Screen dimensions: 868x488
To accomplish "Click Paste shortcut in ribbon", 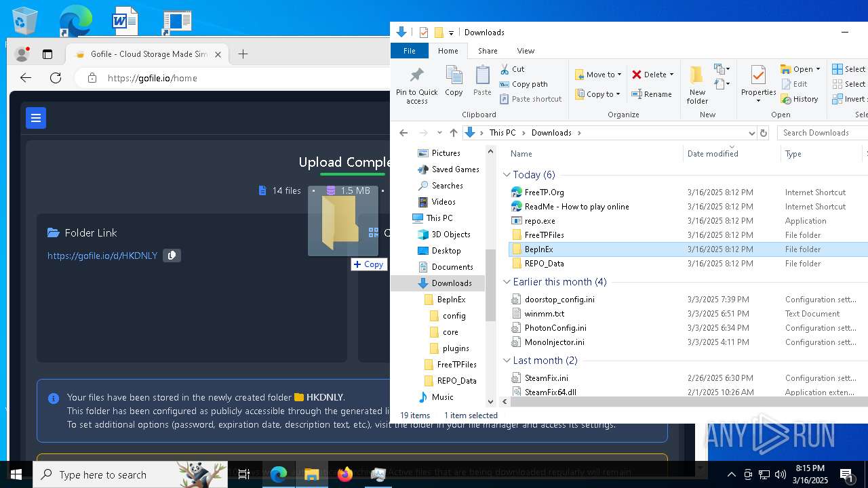I will point(530,99).
